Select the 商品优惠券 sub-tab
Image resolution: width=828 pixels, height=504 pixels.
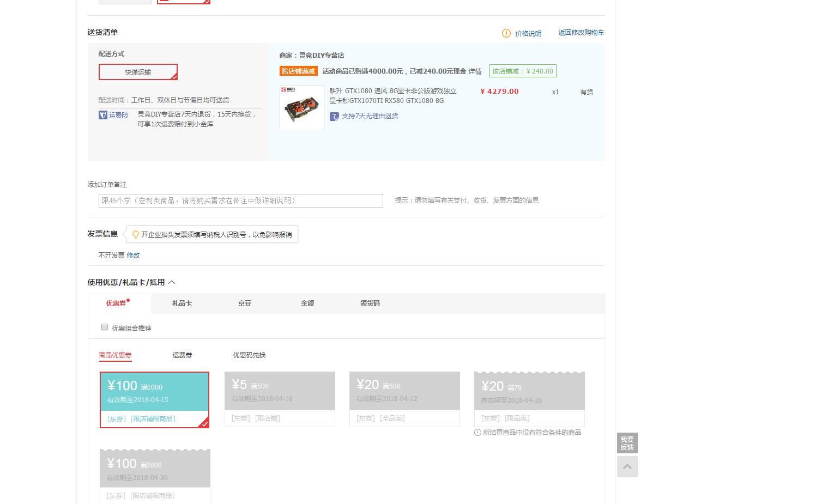pyautogui.click(x=115, y=355)
